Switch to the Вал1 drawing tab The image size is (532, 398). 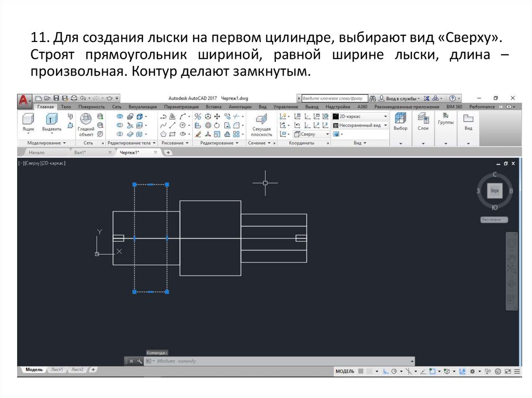79,153
